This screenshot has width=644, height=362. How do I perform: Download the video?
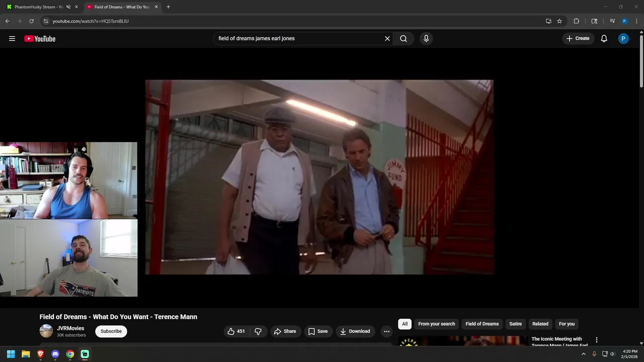coord(355,331)
